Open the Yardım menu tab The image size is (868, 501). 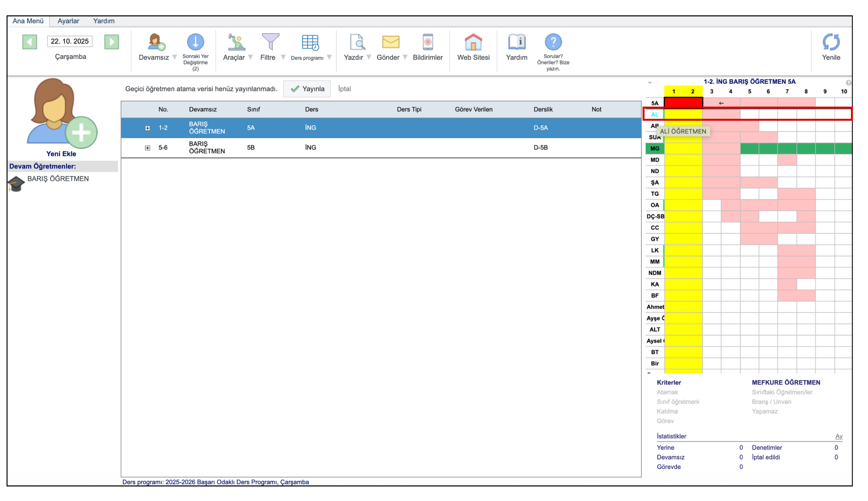click(x=104, y=21)
